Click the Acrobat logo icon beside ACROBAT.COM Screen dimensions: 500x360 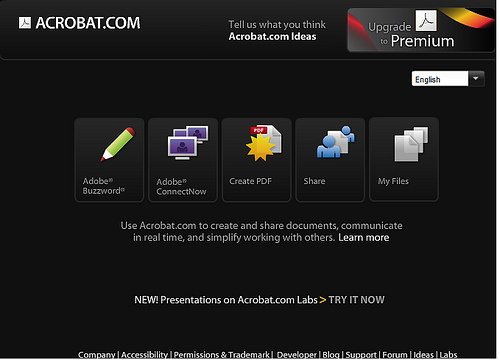tap(25, 23)
